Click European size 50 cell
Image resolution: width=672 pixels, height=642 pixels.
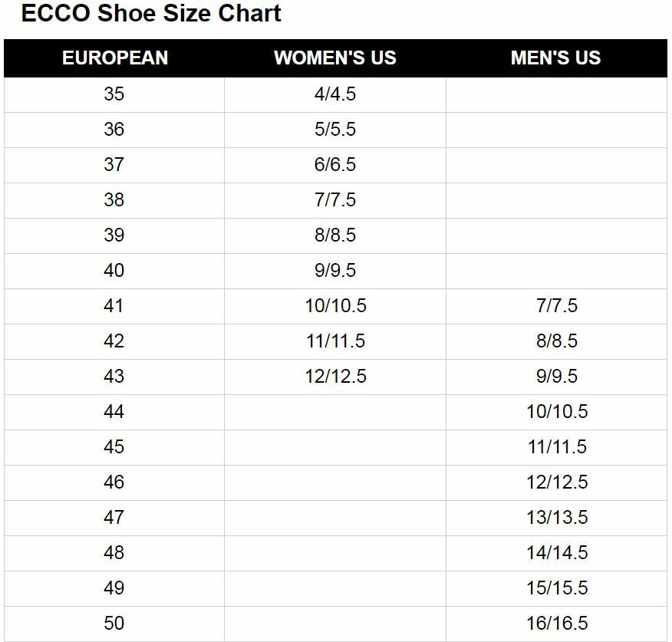click(x=114, y=624)
